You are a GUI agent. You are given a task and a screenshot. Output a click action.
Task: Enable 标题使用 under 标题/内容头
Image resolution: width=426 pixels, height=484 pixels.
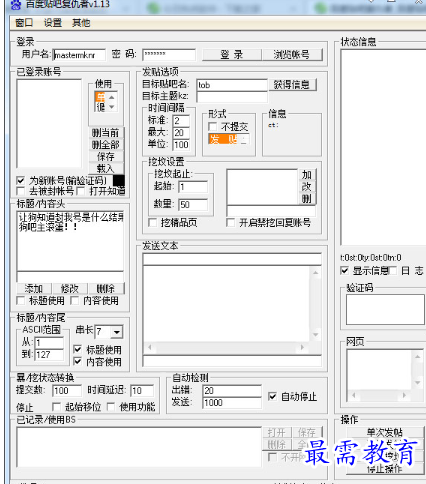(x=21, y=301)
